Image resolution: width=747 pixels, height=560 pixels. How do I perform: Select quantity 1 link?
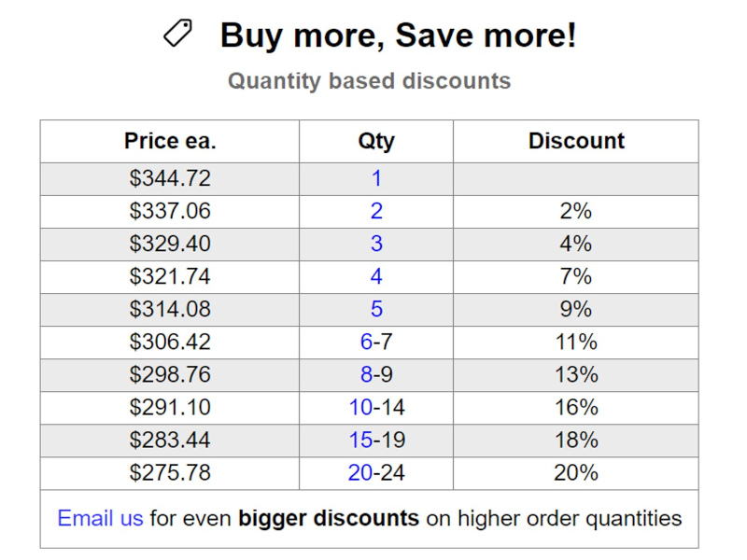tap(376, 178)
